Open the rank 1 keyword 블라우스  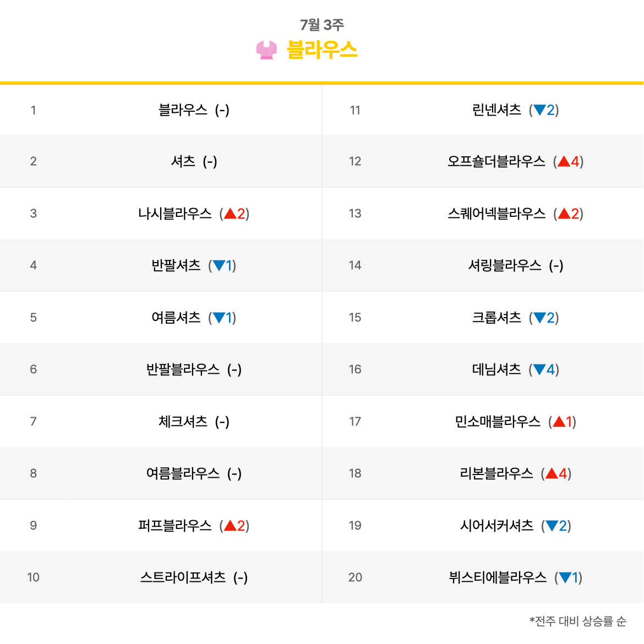[x=183, y=110]
